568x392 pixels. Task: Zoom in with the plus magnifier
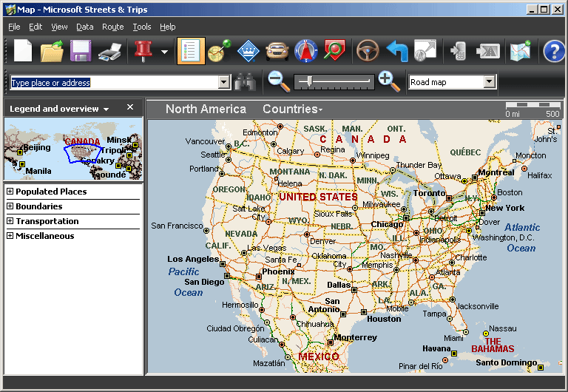click(x=389, y=81)
